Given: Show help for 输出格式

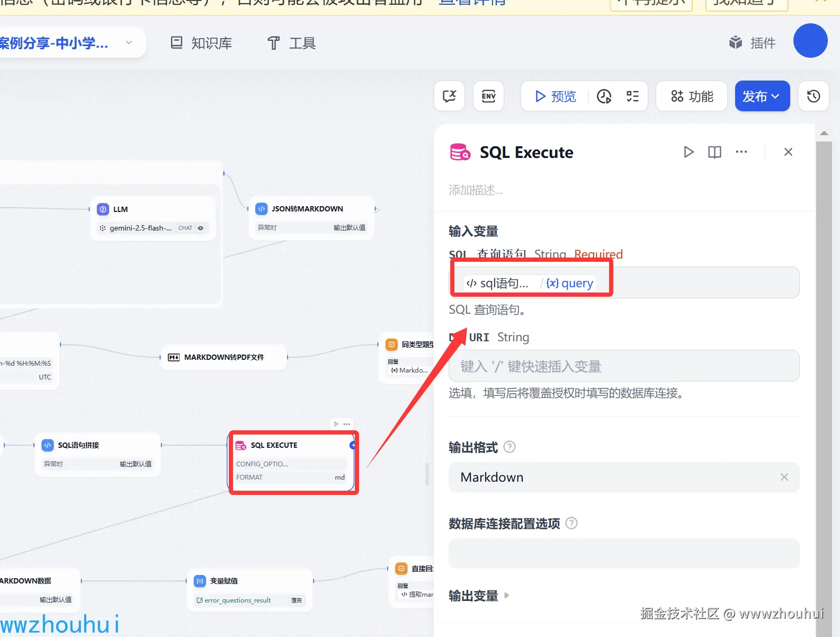Looking at the screenshot, I should click(510, 447).
